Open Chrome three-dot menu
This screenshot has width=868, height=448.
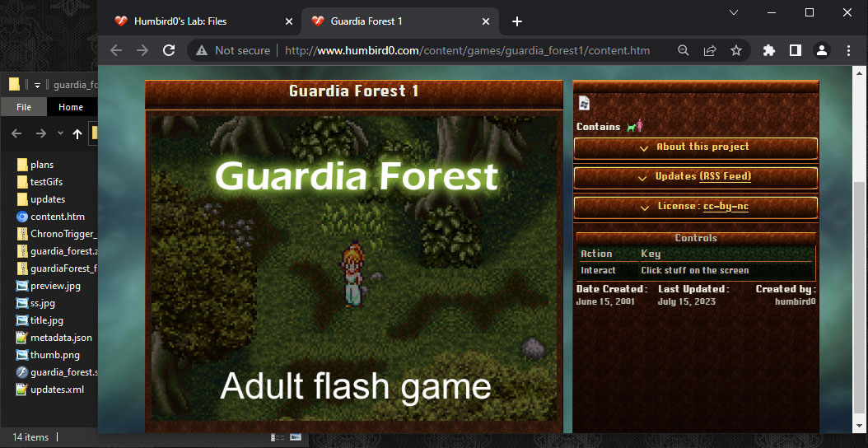pyautogui.click(x=848, y=50)
